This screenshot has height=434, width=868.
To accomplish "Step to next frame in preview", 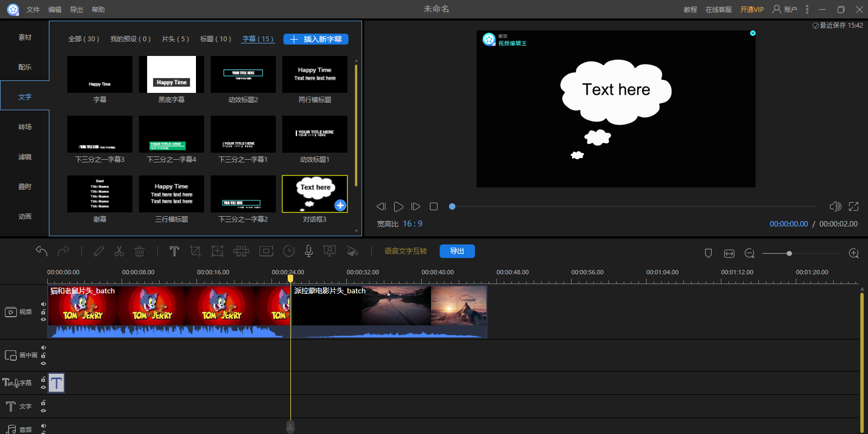I will pyautogui.click(x=416, y=206).
